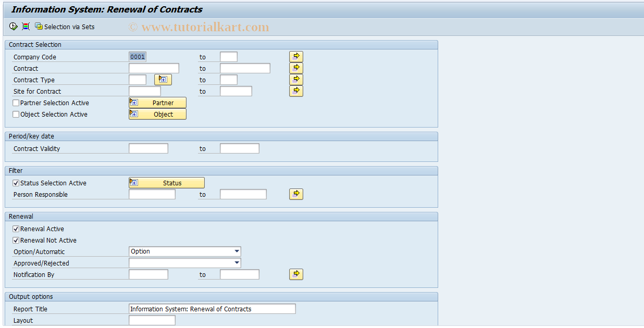Screen dimensions: 644x328
Task: Uncheck Renewal Active checkbox
Action: (16, 229)
